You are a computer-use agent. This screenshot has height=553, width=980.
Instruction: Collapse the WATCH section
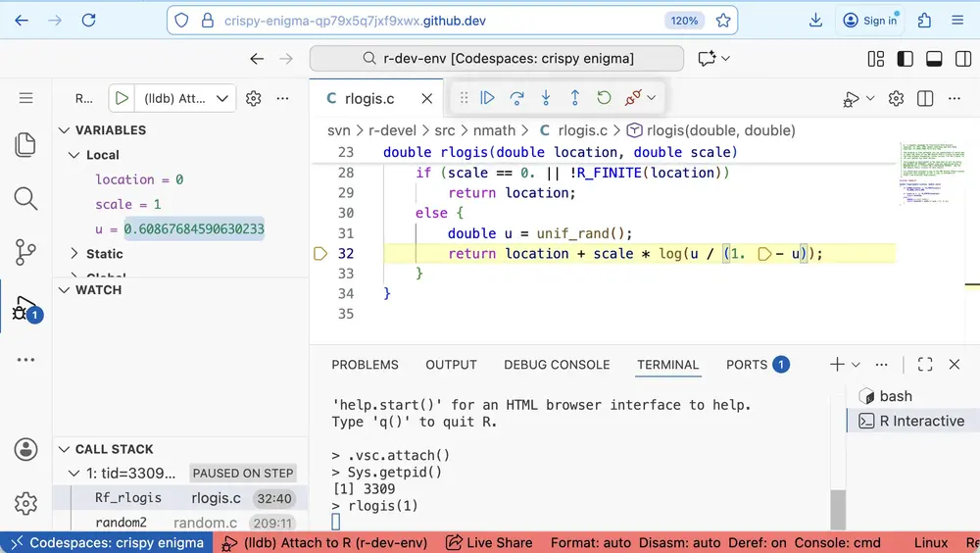pos(65,290)
